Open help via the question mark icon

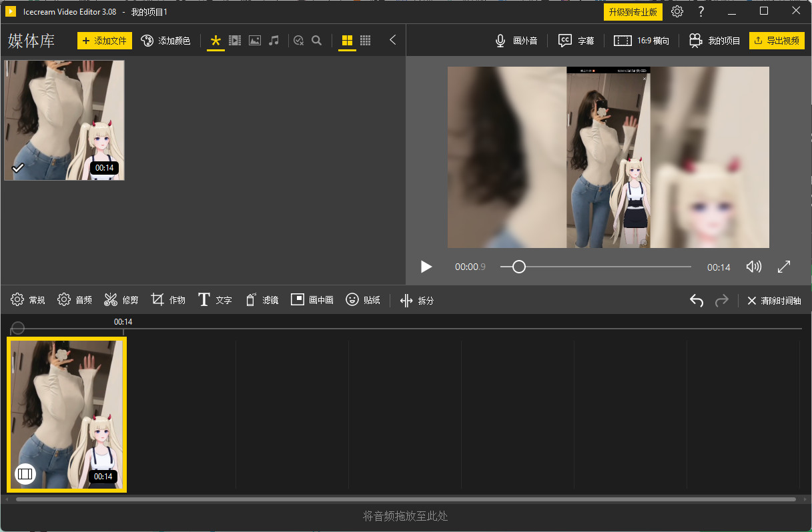click(701, 11)
